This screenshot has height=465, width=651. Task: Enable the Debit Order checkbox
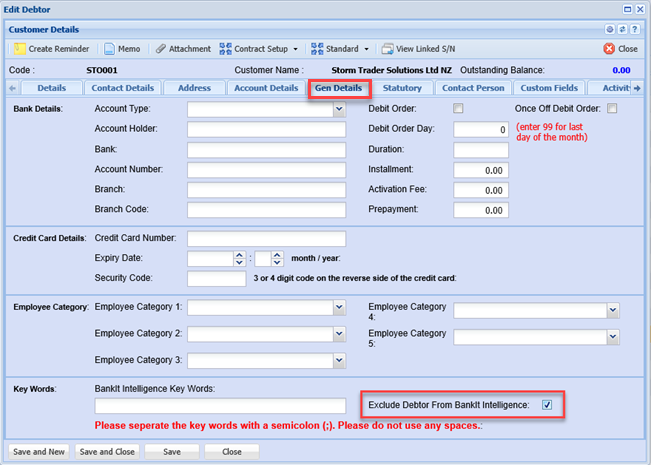pyautogui.click(x=459, y=108)
